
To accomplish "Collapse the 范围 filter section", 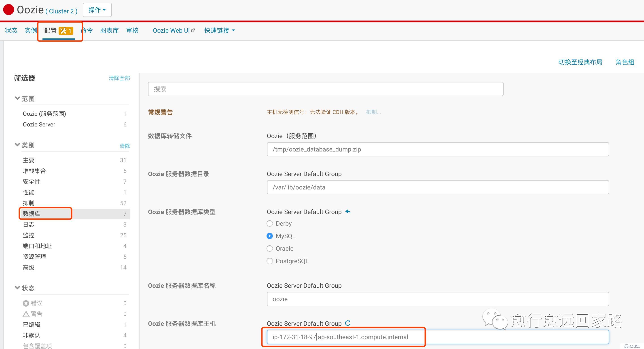I will click(x=17, y=98).
